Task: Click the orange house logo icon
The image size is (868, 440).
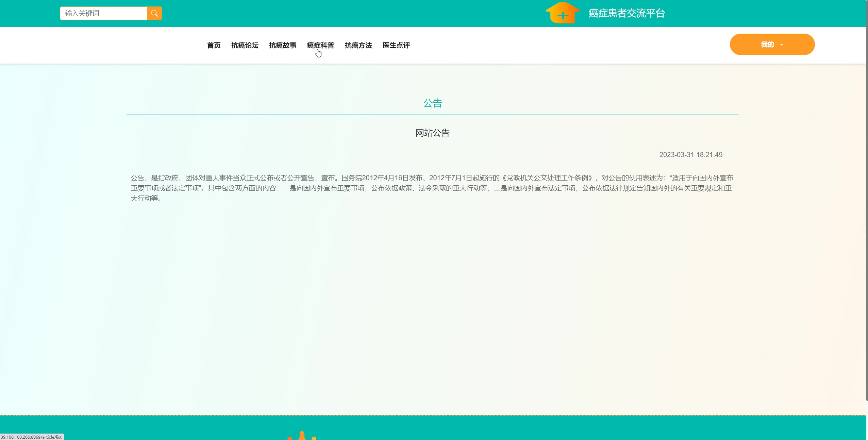Action: [x=563, y=13]
